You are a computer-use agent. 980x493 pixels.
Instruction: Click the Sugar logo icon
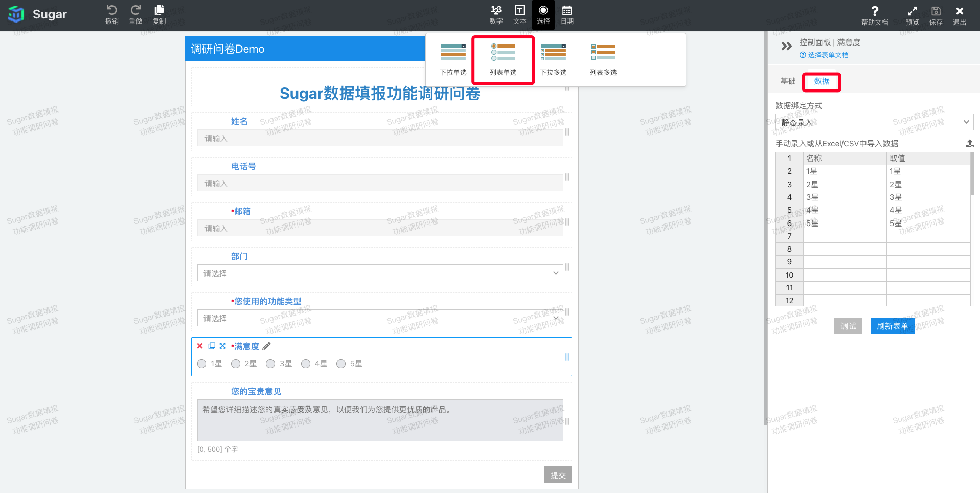coord(16,14)
